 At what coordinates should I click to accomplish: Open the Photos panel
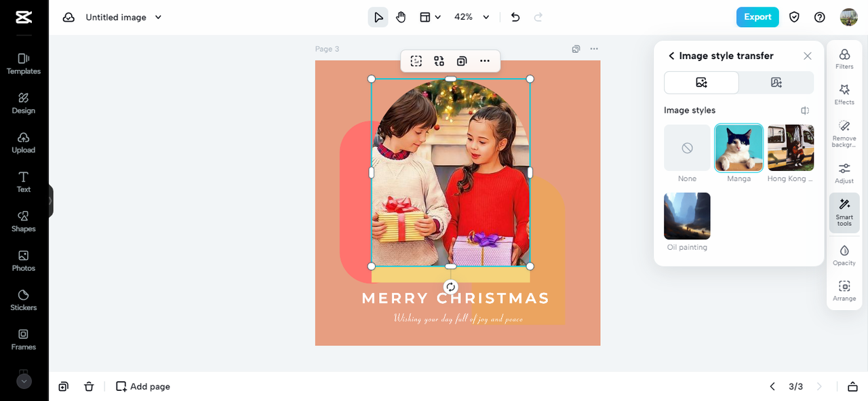pyautogui.click(x=24, y=261)
